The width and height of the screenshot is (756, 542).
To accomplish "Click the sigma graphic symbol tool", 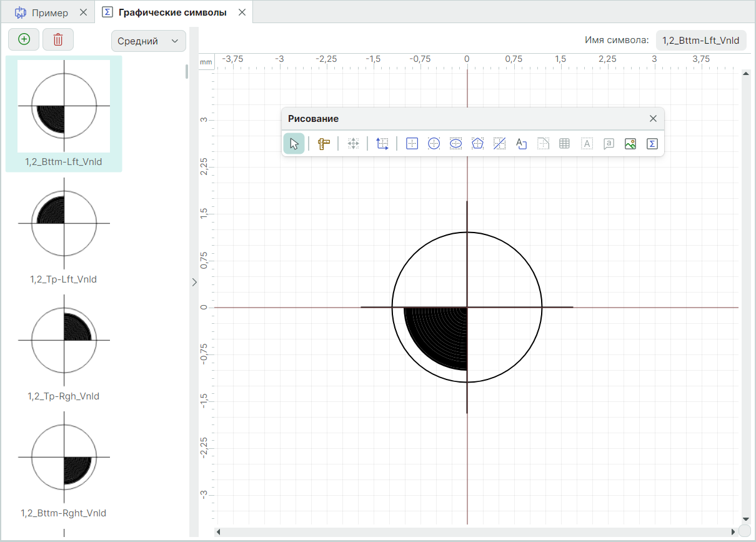I will 652,144.
